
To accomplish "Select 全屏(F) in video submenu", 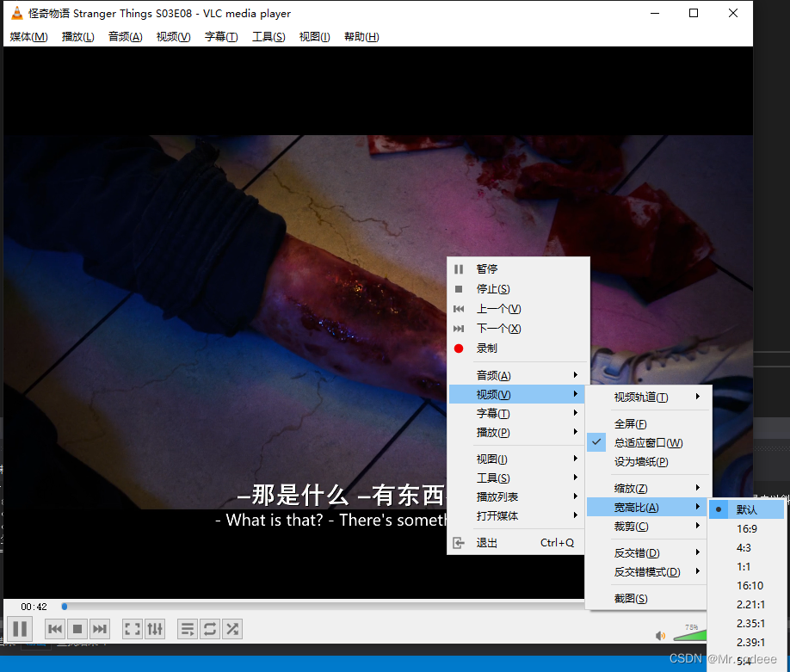I will point(648,424).
